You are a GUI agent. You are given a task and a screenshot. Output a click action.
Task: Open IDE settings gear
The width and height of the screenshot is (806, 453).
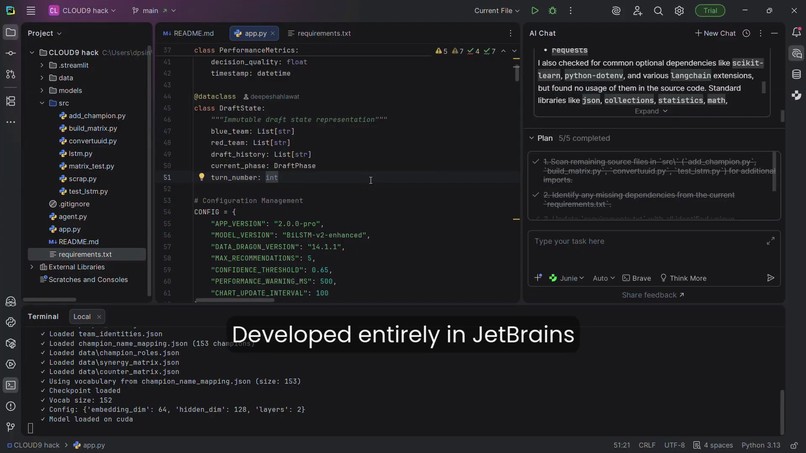[679, 10]
